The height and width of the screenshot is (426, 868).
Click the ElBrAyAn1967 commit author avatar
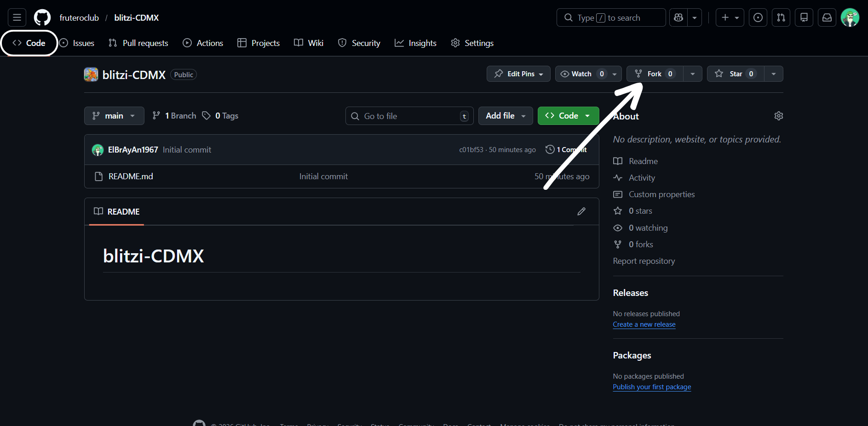(x=98, y=150)
